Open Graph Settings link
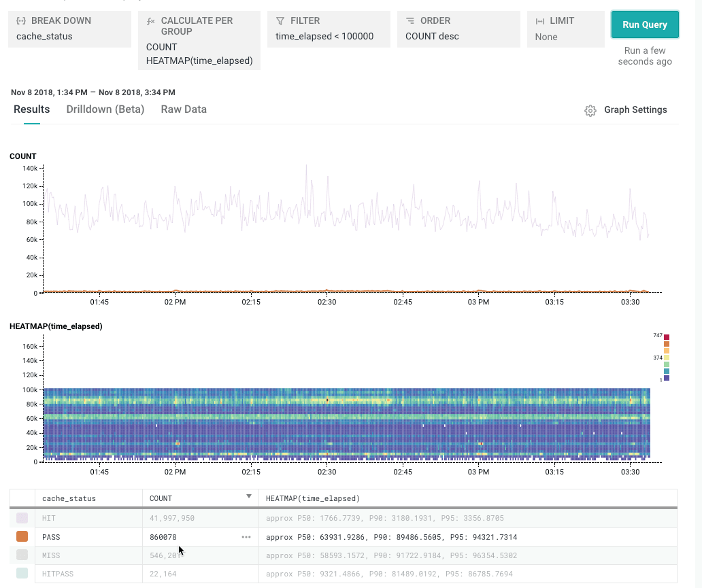This screenshot has height=588, width=702. pyautogui.click(x=635, y=110)
